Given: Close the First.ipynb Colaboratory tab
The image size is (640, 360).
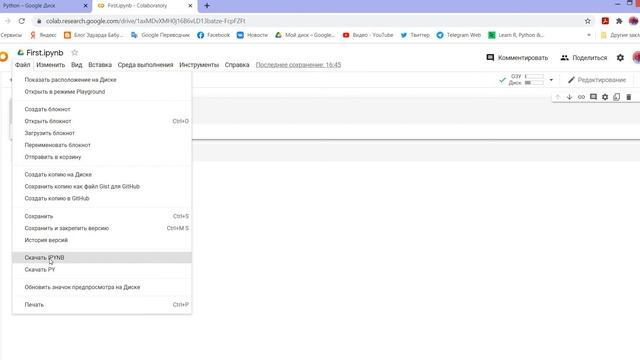Looking at the screenshot, I should (x=190, y=6).
